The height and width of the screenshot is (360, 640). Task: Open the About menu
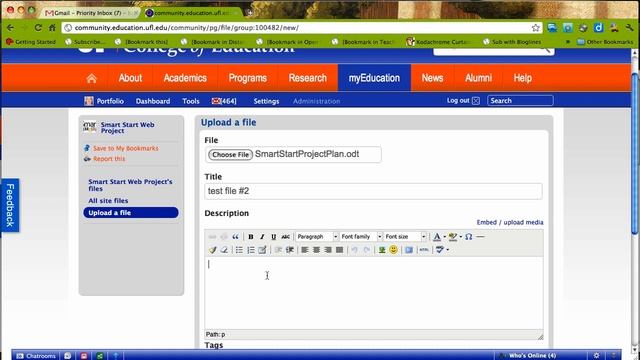130,78
